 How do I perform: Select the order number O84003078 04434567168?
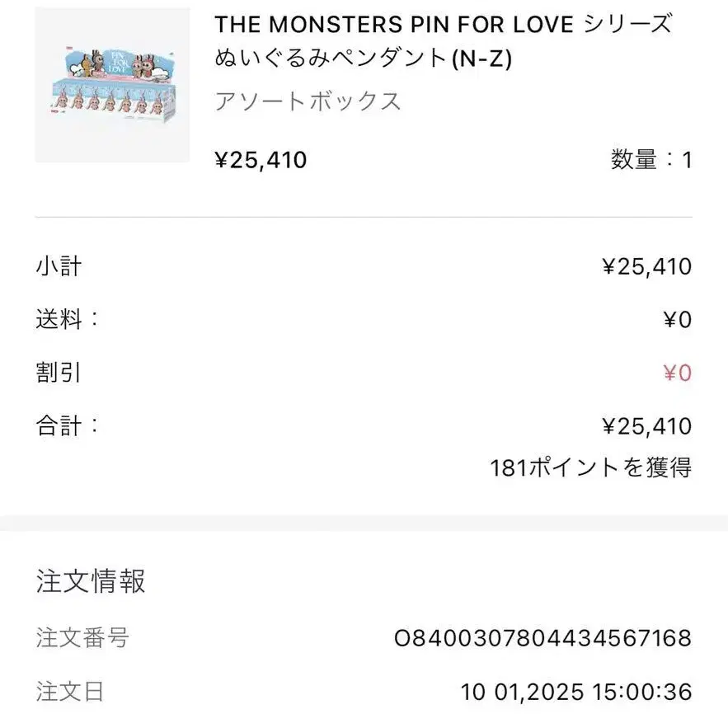(x=542, y=638)
